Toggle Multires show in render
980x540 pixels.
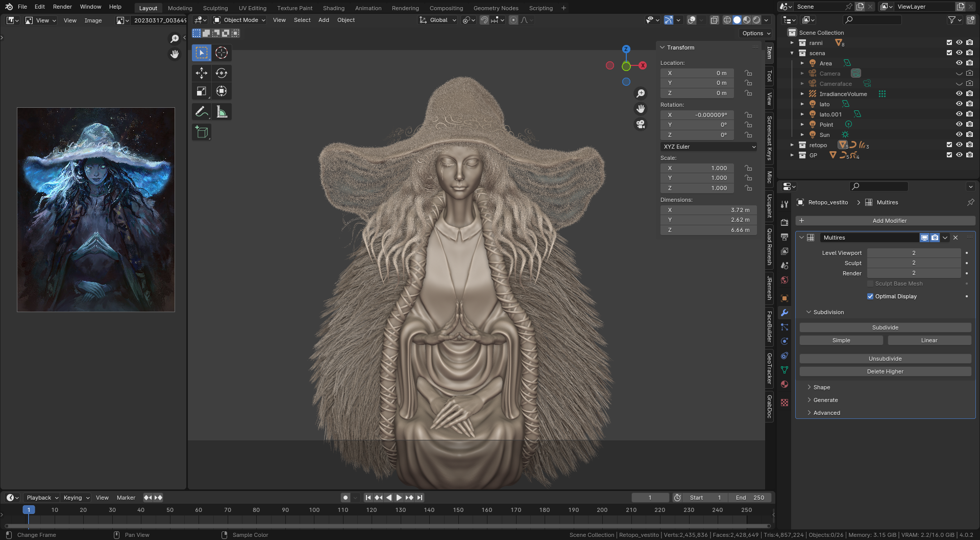pos(935,238)
